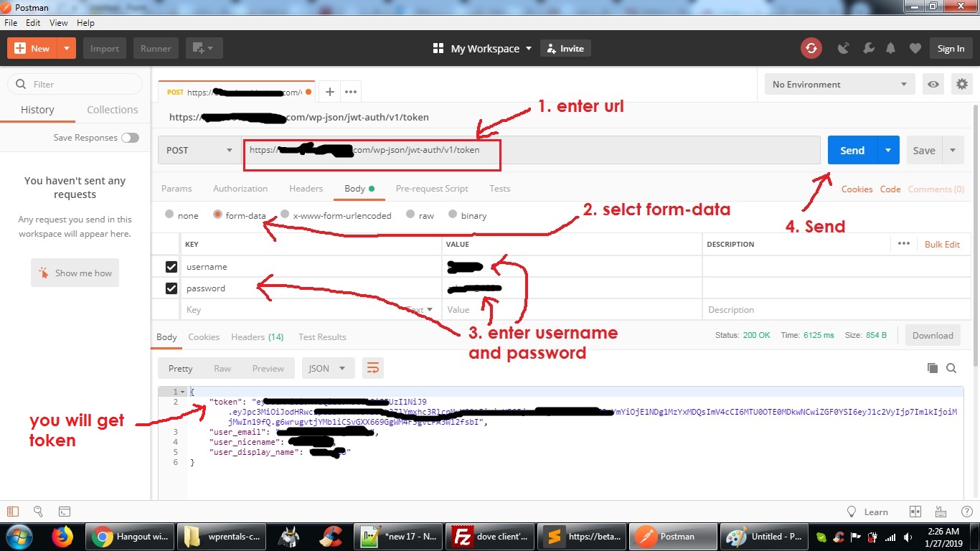This screenshot has width=980, height=551.
Task: Toggle response word wrap icon
Action: 373,368
